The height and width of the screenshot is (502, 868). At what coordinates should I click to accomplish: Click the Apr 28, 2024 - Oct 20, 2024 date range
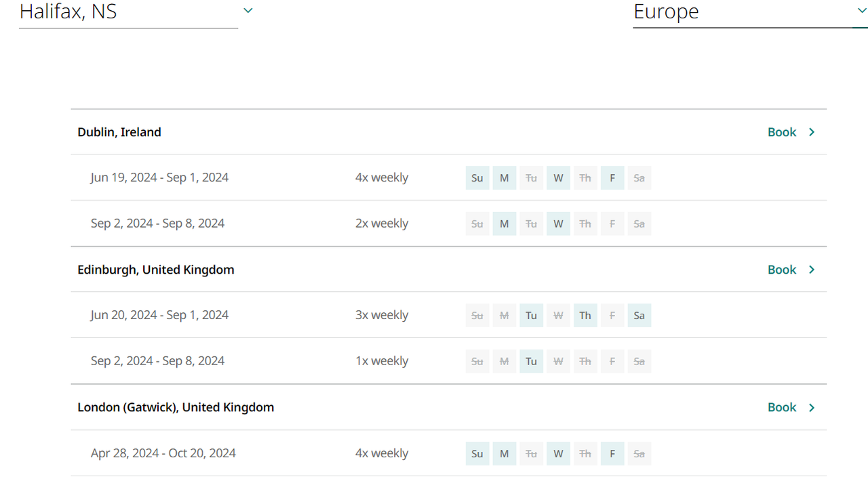click(x=163, y=453)
